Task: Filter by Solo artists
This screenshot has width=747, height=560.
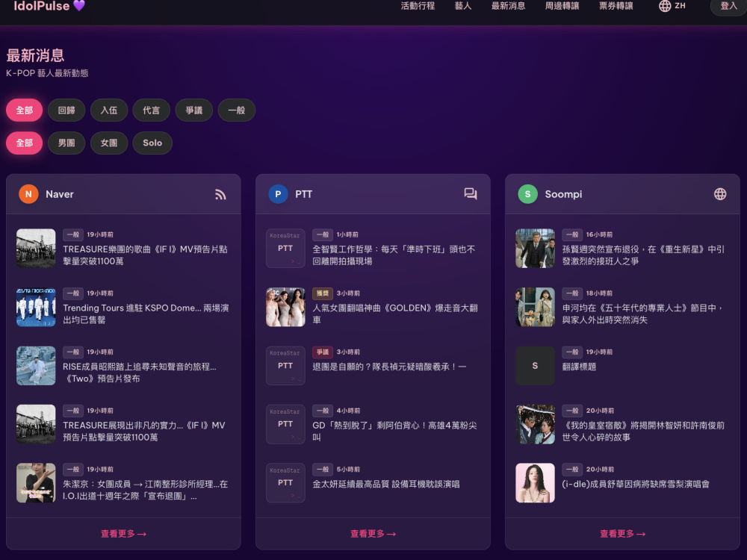Action: click(x=152, y=143)
